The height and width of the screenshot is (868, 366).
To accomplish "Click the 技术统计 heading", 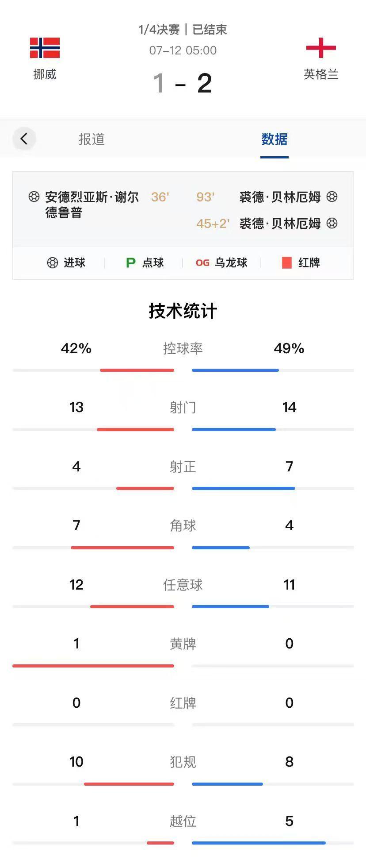I will tap(183, 311).
